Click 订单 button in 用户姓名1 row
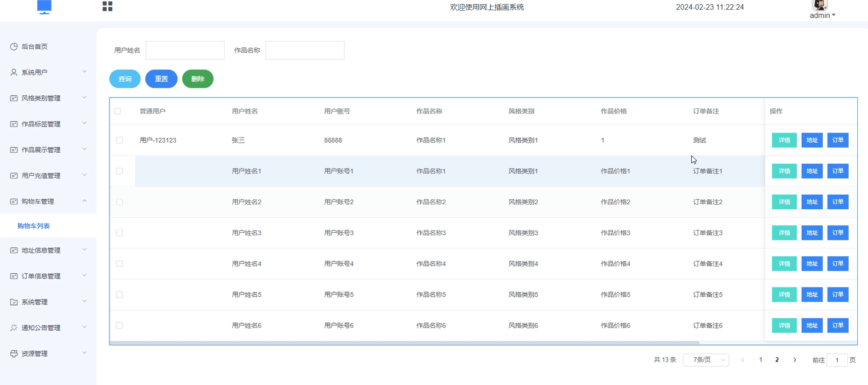This screenshot has height=385, width=868. [838, 171]
